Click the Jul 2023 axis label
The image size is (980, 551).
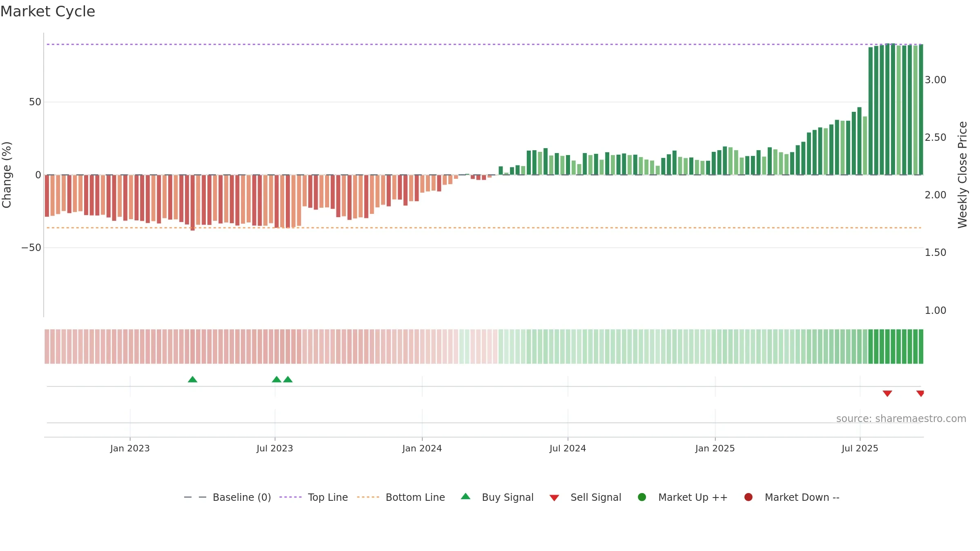pyautogui.click(x=275, y=449)
